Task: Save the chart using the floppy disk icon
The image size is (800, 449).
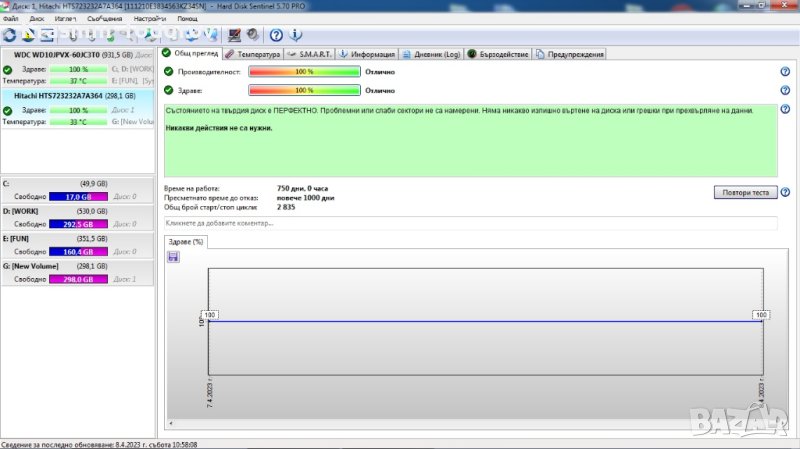Action: pyautogui.click(x=173, y=257)
